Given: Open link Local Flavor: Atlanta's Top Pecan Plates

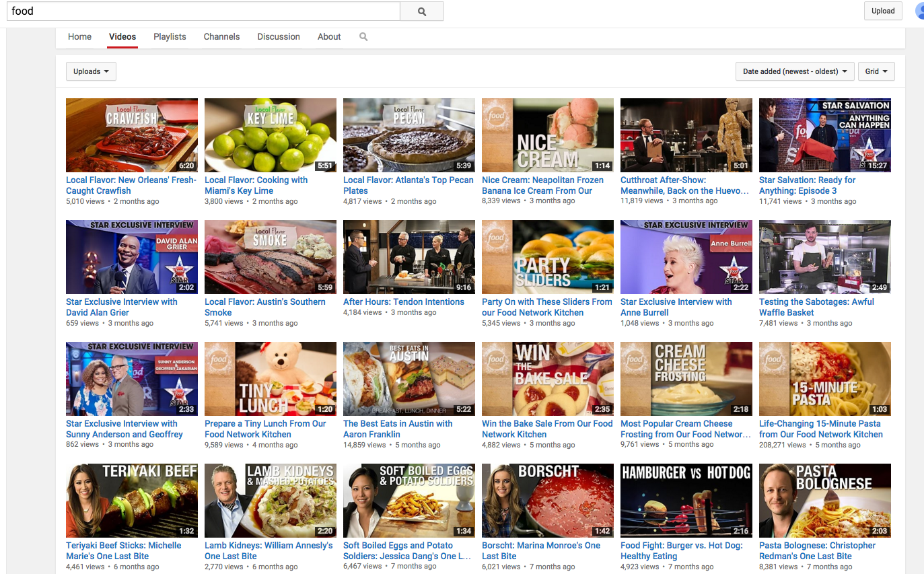Looking at the screenshot, I should [408, 186].
